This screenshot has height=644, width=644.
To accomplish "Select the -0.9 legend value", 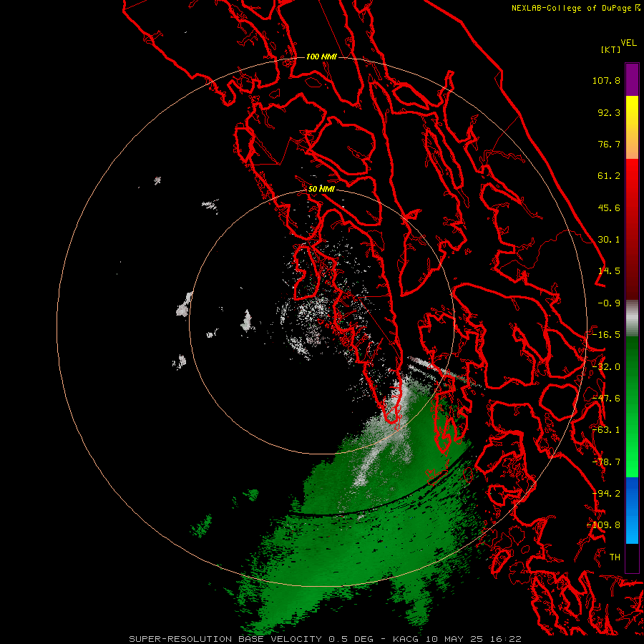I will coord(609,303).
